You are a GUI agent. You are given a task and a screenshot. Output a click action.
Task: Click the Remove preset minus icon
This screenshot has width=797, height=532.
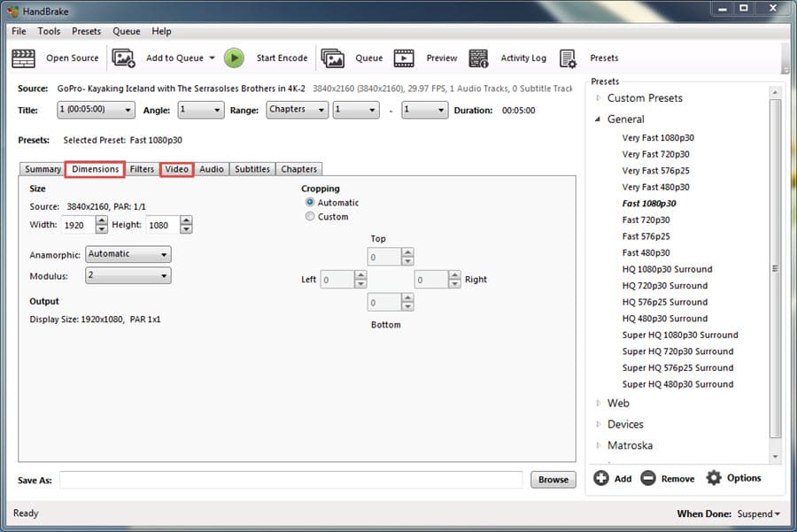pyautogui.click(x=647, y=478)
